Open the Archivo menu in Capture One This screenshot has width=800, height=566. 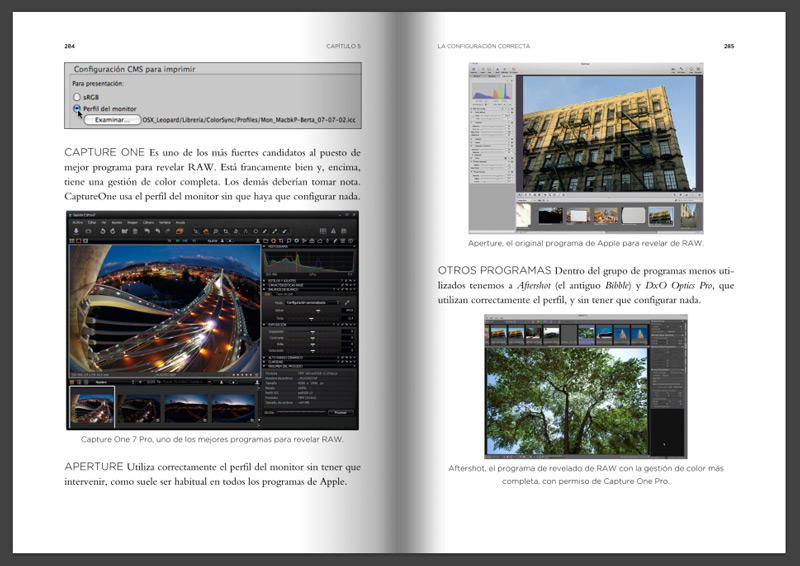click(x=78, y=223)
